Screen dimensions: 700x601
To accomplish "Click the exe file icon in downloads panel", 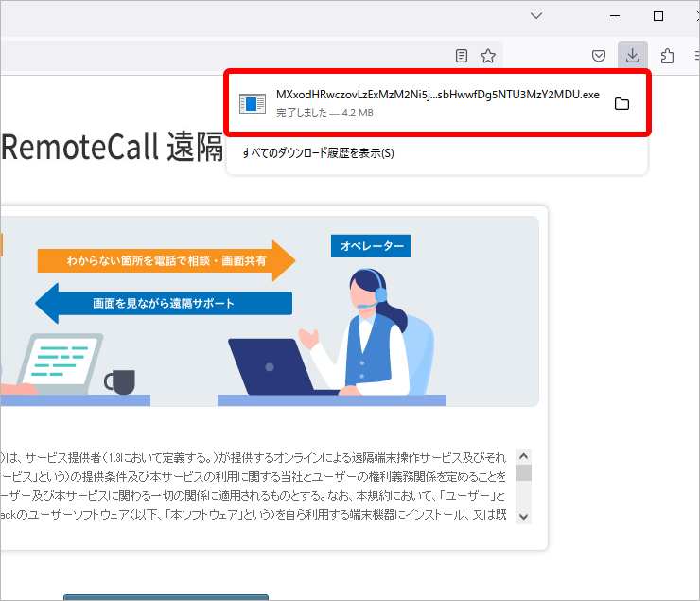I will coord(253,103).
